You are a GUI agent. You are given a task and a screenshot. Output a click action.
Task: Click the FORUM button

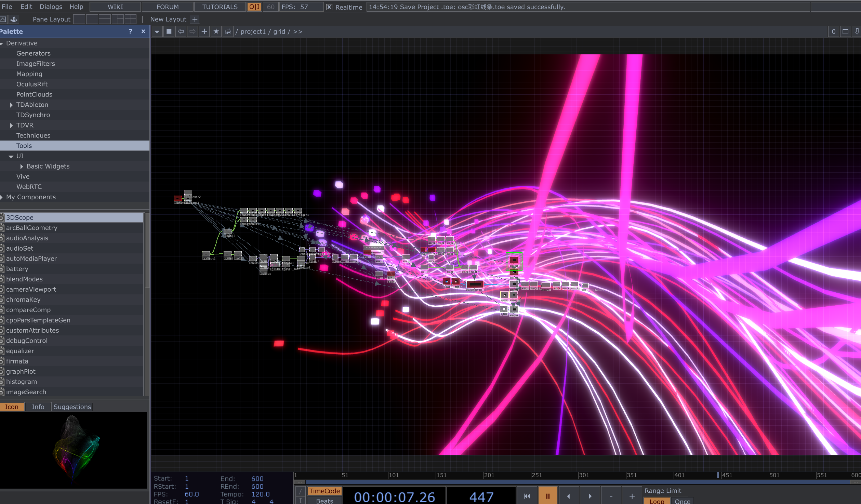(x=167, y=6)
